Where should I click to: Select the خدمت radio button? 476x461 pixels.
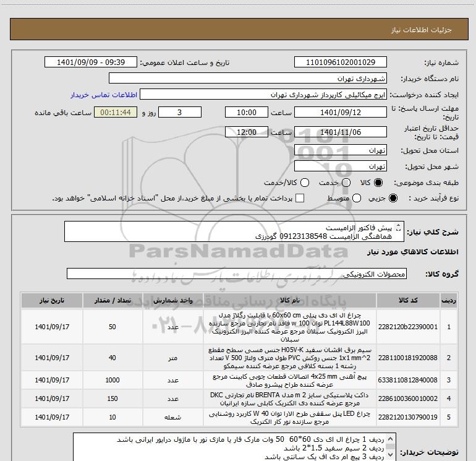pos(346,183)
